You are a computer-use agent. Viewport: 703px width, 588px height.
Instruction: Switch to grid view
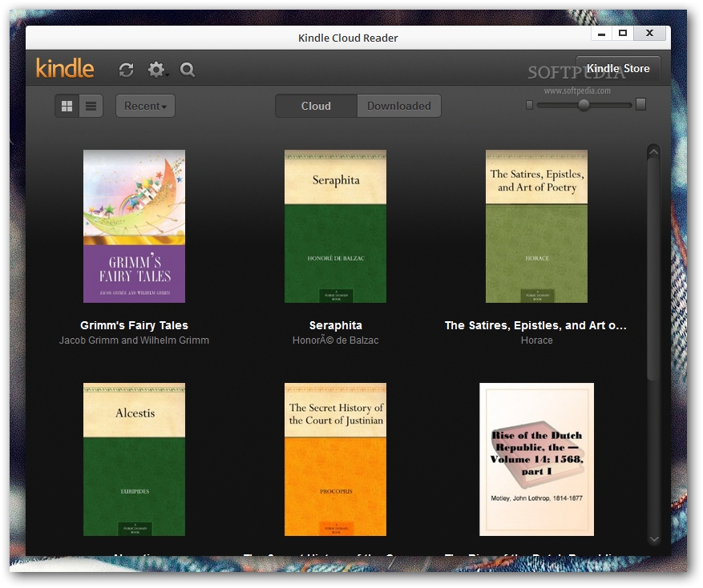[67, 106]
